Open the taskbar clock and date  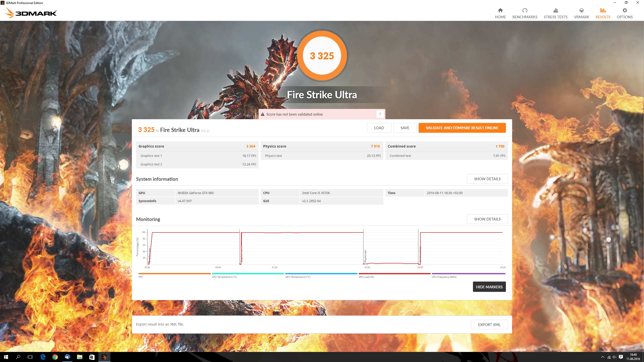[633, 357]
